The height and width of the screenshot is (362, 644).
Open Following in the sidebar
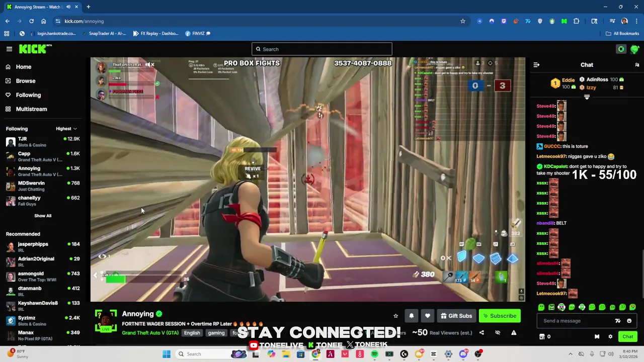[x=28, y=95]
